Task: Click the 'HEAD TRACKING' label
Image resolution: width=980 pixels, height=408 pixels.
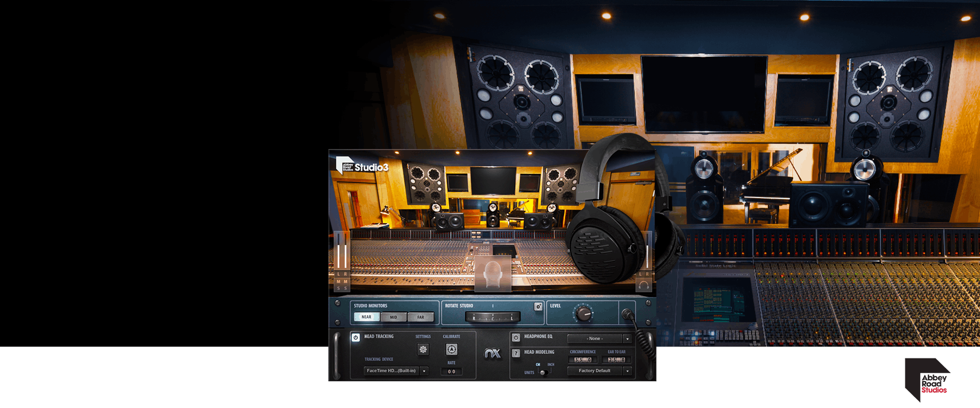Action: point(379,337)
